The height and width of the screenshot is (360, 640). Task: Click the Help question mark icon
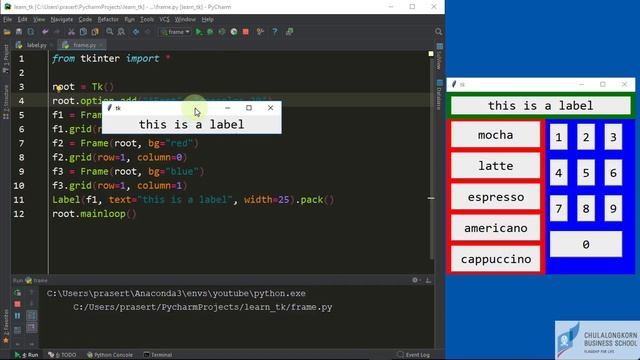click(x=275, y=32)
